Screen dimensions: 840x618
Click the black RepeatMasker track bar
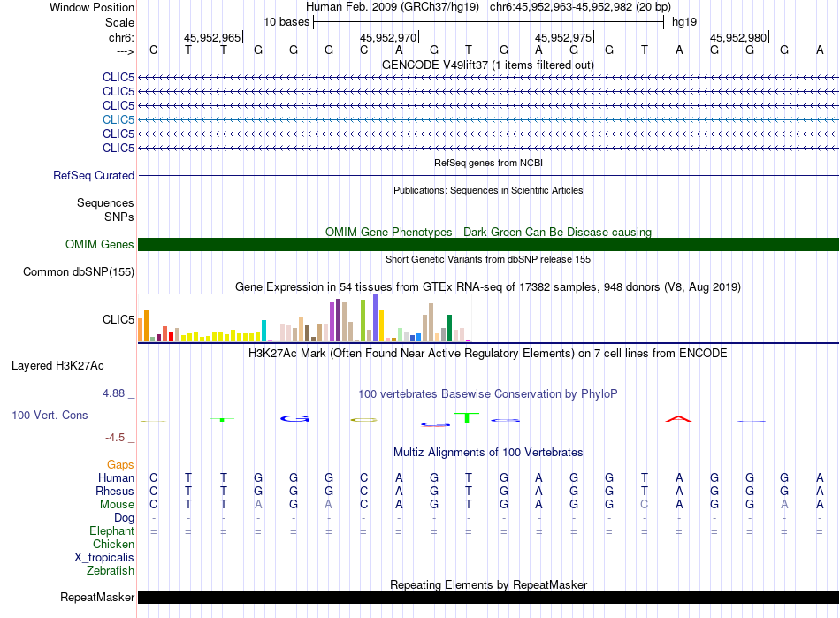coord(488,598)
